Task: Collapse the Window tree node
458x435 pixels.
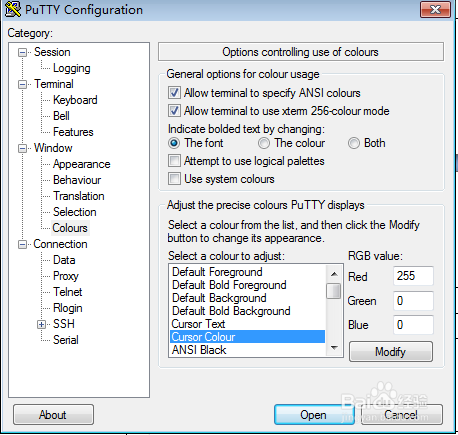Action: coord(22,148)
